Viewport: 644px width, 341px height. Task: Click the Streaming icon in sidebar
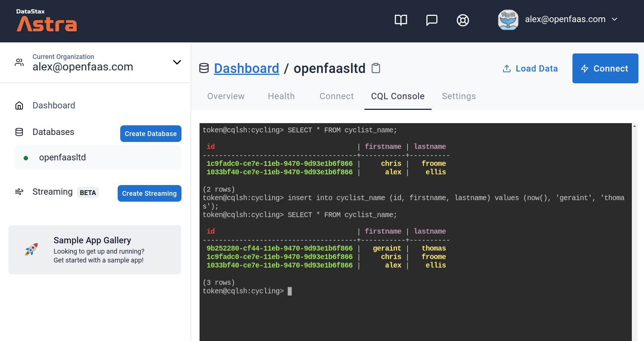[19, 192]
